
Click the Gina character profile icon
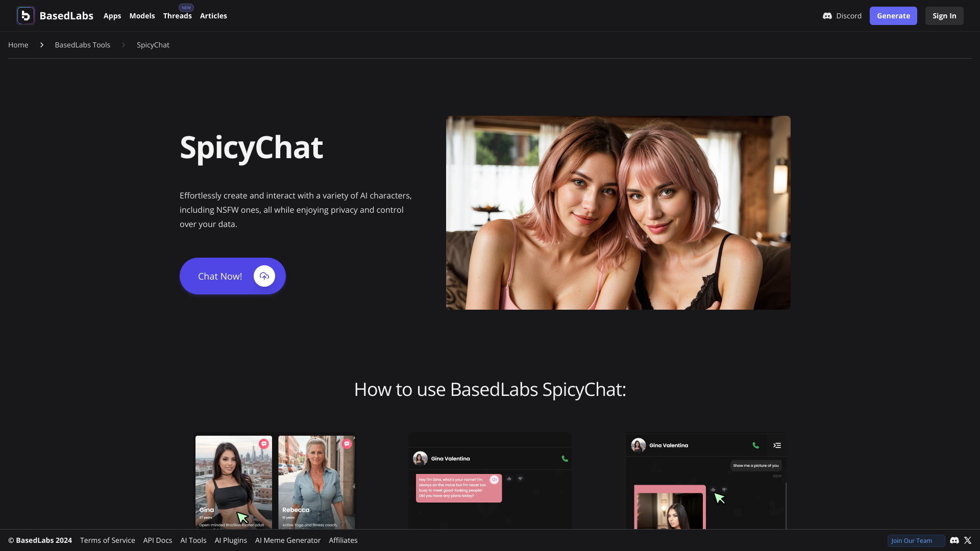[234, 481]
